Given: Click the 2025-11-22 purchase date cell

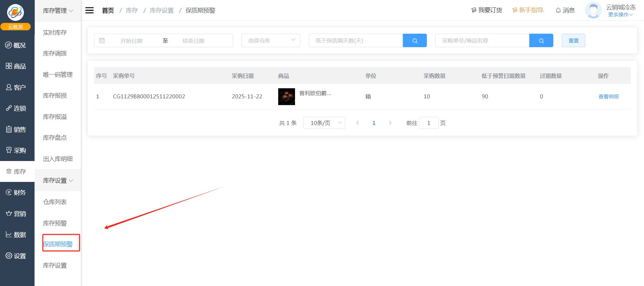Looking at the screenshot, I should point(247,96).
